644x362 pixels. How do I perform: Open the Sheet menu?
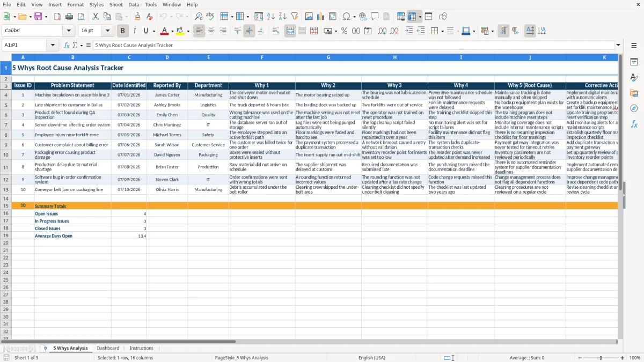click(116, 4)
